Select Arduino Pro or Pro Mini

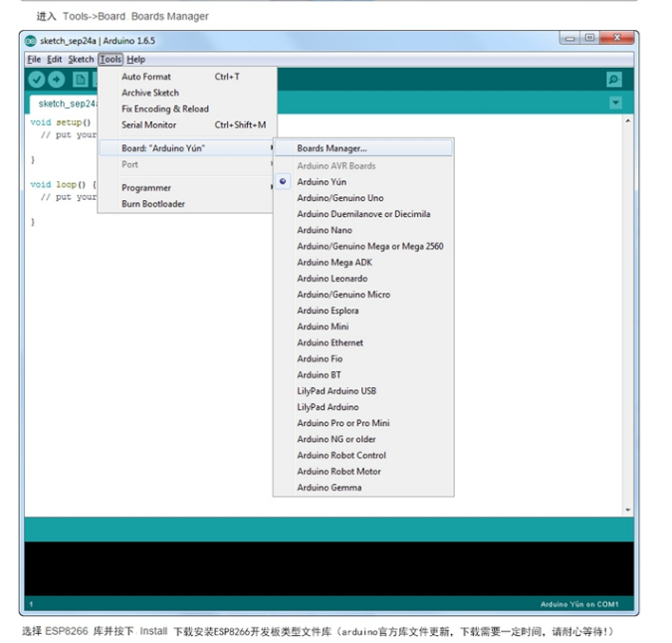pos(363,423)
